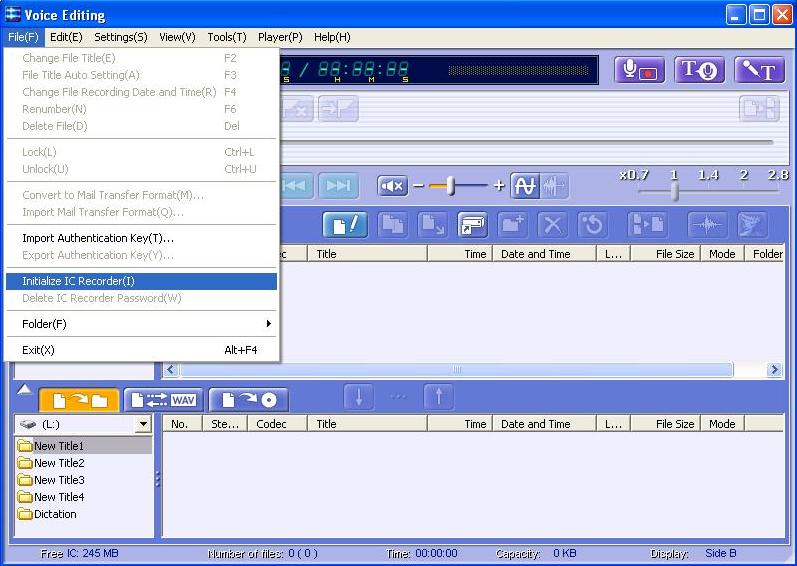Click the lower No. column header
Screen dimensions: 797x566
click(x=182, y=424)
